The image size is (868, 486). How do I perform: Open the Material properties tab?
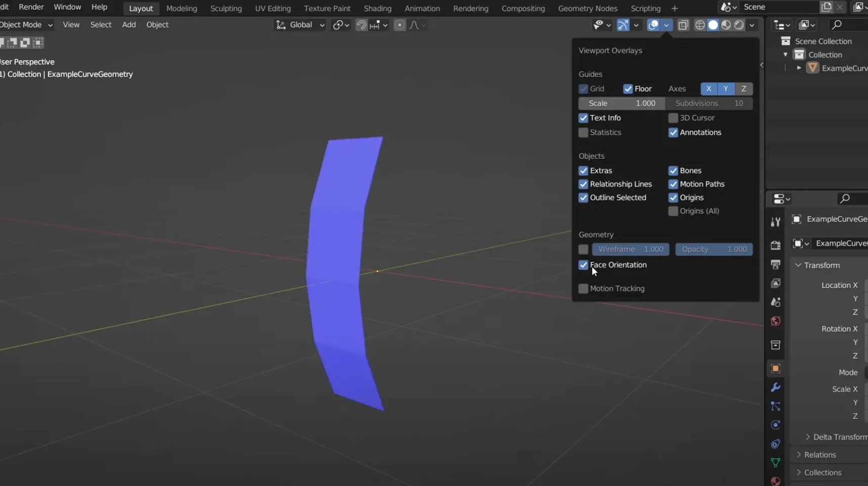(776, 480)
